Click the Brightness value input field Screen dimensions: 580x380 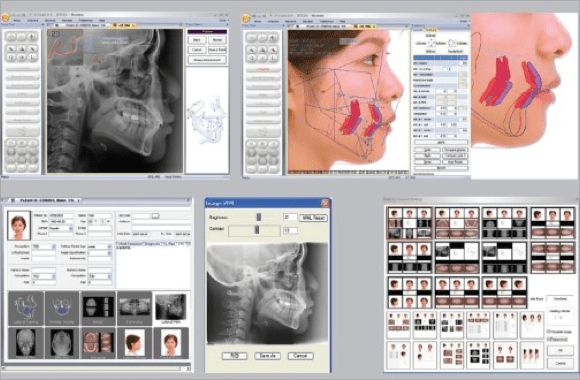tap(290, 218)
